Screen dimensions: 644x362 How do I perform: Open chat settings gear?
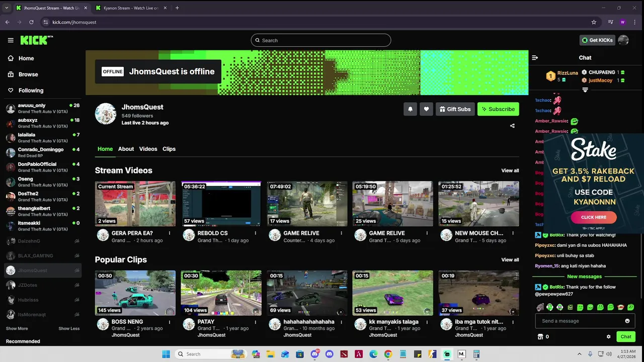pyautogui.click(x=608, y=337)
